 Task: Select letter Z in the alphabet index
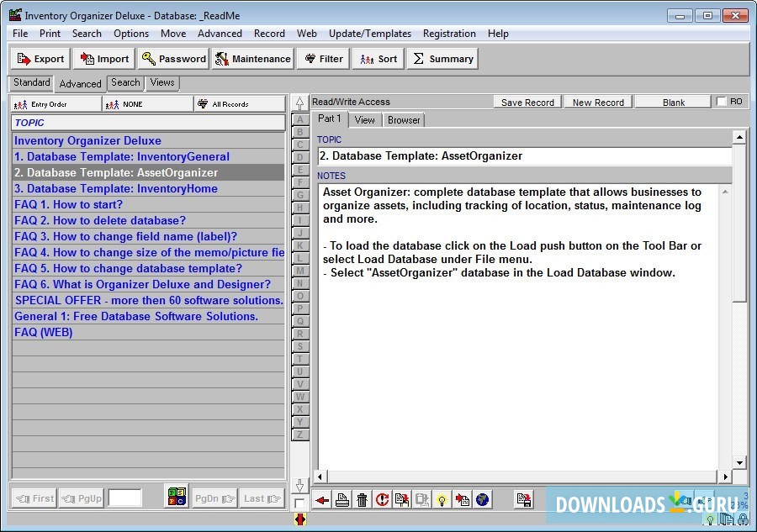(x=300, y=435)
